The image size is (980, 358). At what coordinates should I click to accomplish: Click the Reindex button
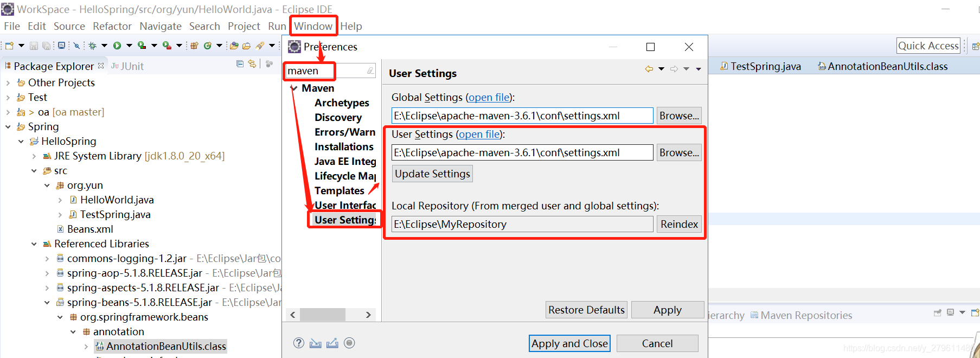pyautogui.click(x=679, y=224)
